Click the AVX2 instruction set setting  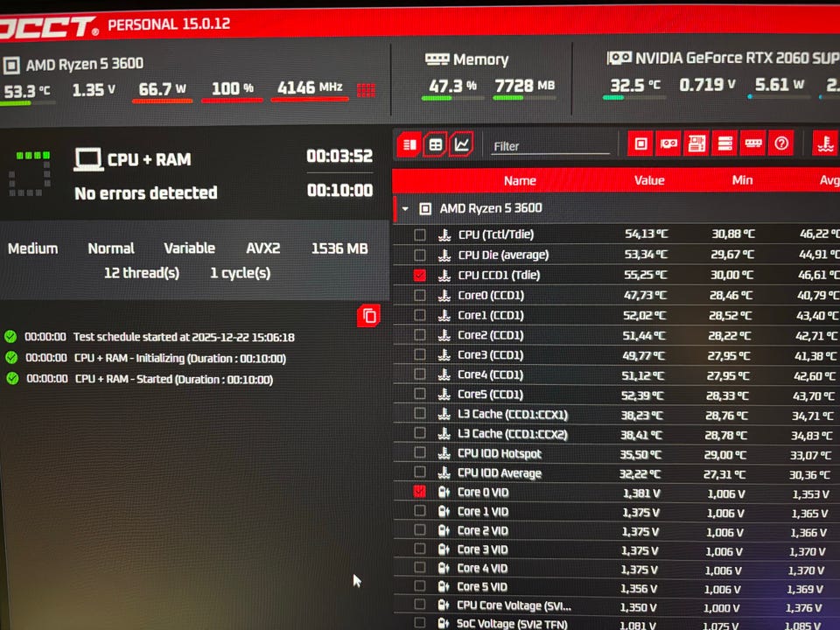pyautogui.click(x=263, y=248)
